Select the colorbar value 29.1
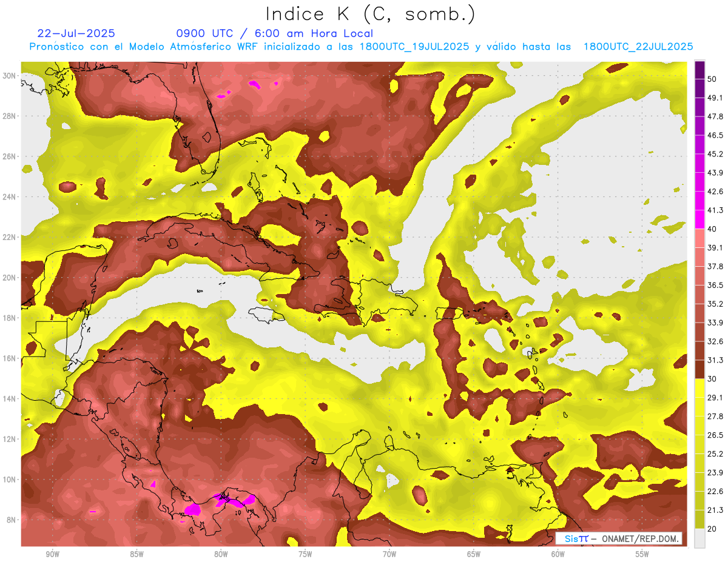Viewport: 728px width, 562px height. [715, 398]
